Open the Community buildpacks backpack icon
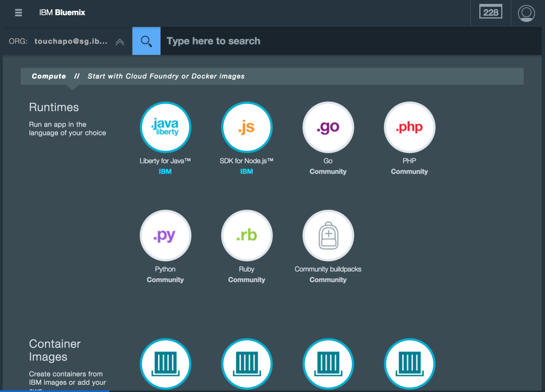The image size is (545, 392). click(328, 236)
